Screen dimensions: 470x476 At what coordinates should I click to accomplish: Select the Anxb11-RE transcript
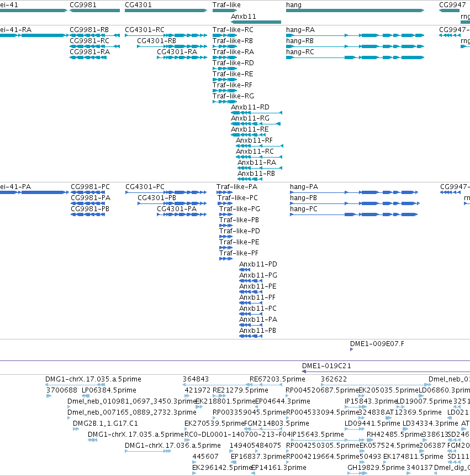[249, 135]
